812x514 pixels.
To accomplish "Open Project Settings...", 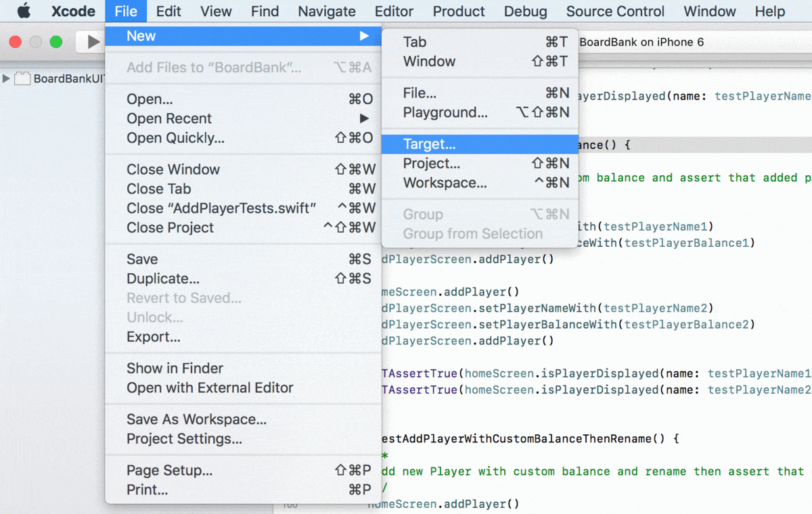I will pos(243,439).
